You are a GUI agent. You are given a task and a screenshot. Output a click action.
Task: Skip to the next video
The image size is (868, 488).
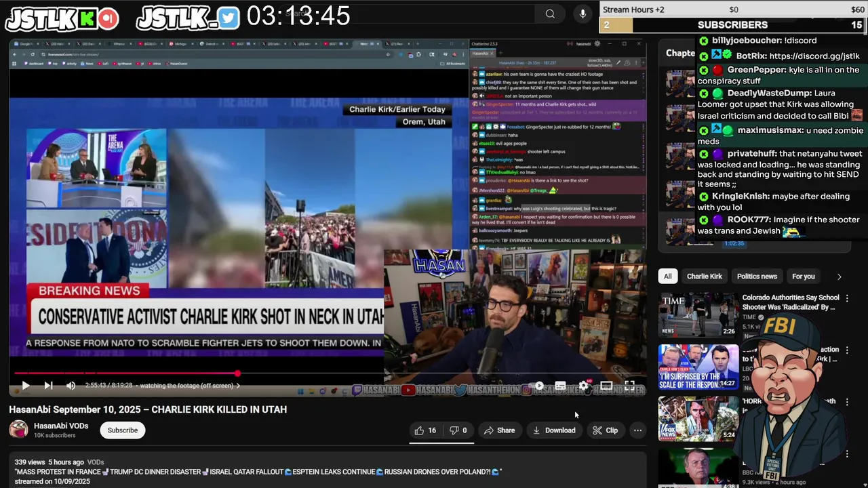coord(48,386)
